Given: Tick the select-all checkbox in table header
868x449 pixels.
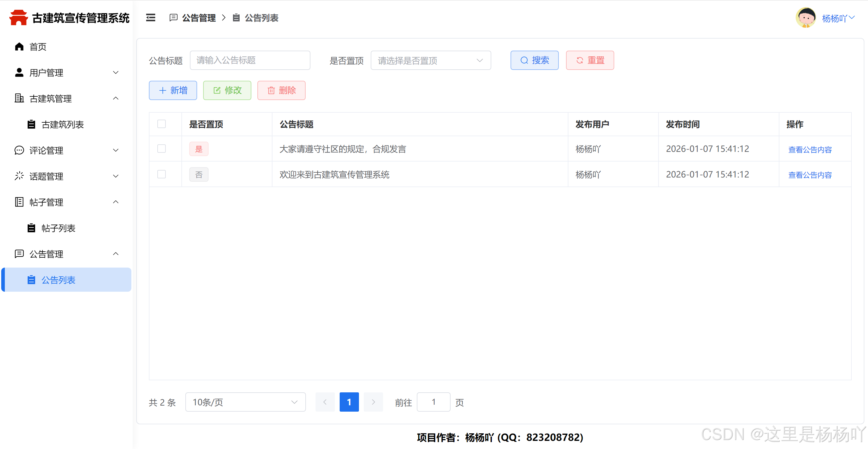Looking at the screenshot, I should pos(162,124).
